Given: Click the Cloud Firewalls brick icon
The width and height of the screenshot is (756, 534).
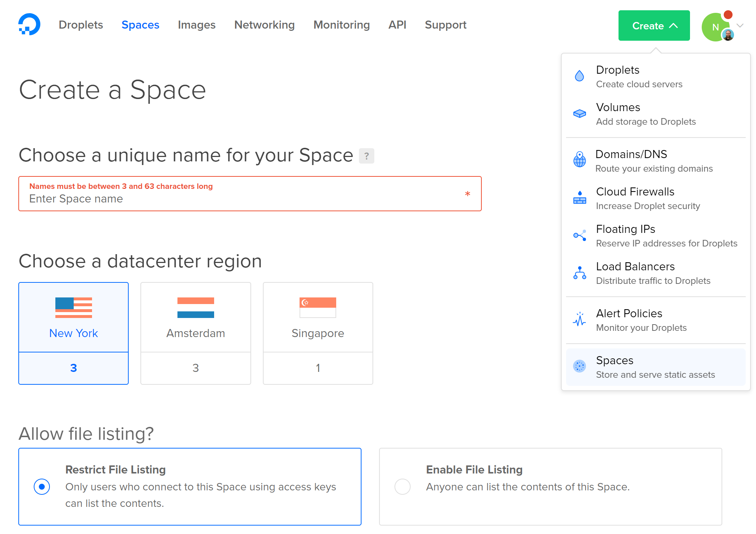Looking at the screenshot, I should [x=580, y=198].
